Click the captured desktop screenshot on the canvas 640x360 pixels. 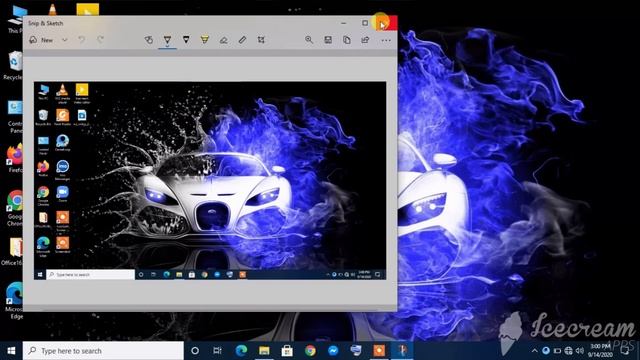[x=210, y=180]
